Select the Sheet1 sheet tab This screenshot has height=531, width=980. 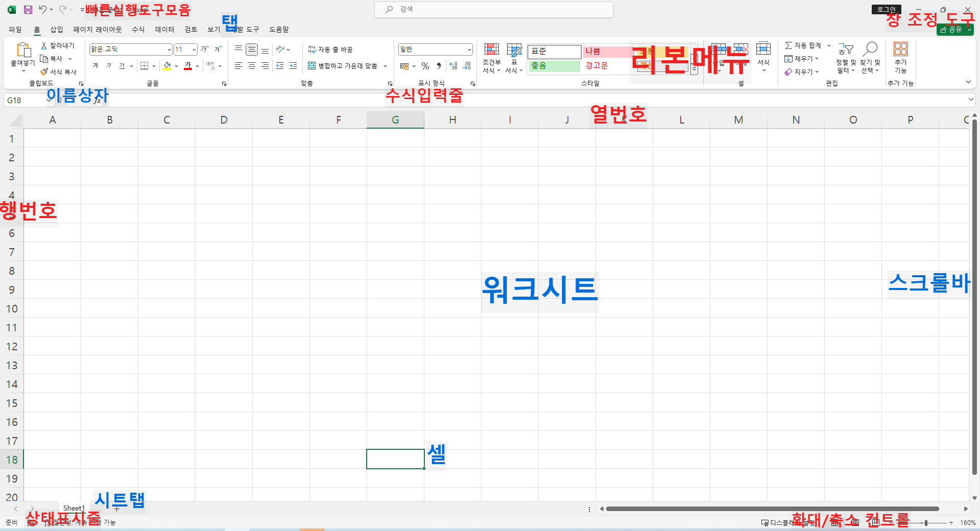[74, 509]
